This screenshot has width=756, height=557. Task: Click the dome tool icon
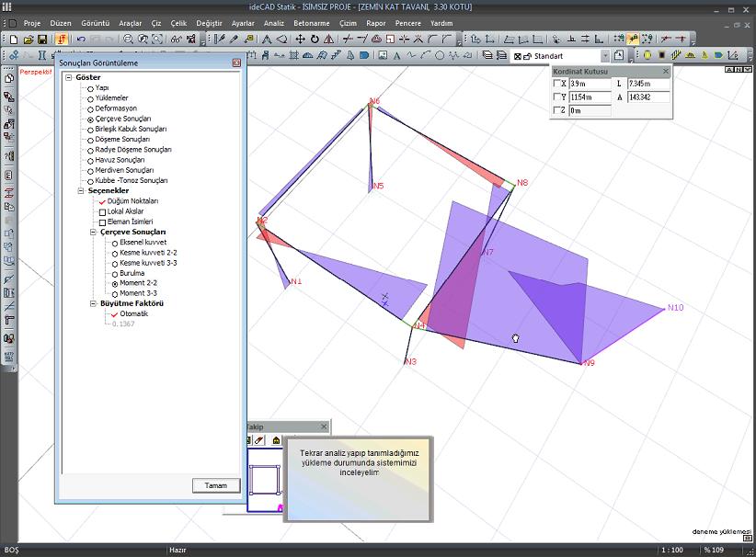307,56
